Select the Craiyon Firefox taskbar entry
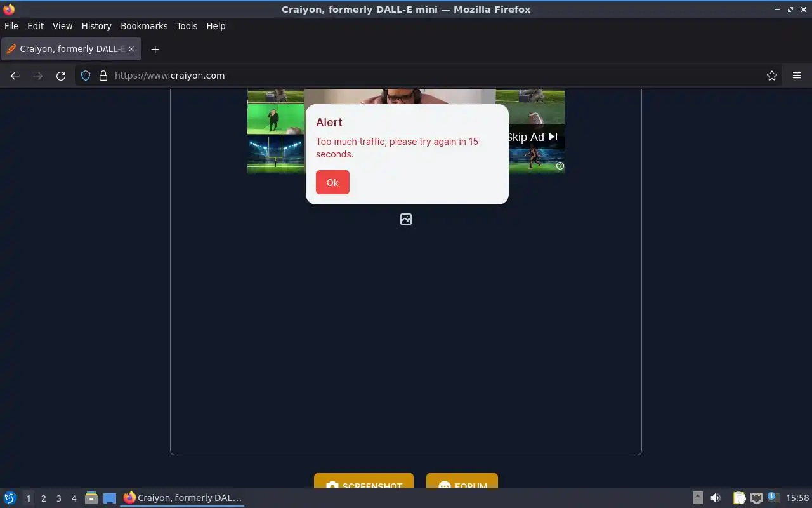 pyautogui.click(x=183, y=498)
